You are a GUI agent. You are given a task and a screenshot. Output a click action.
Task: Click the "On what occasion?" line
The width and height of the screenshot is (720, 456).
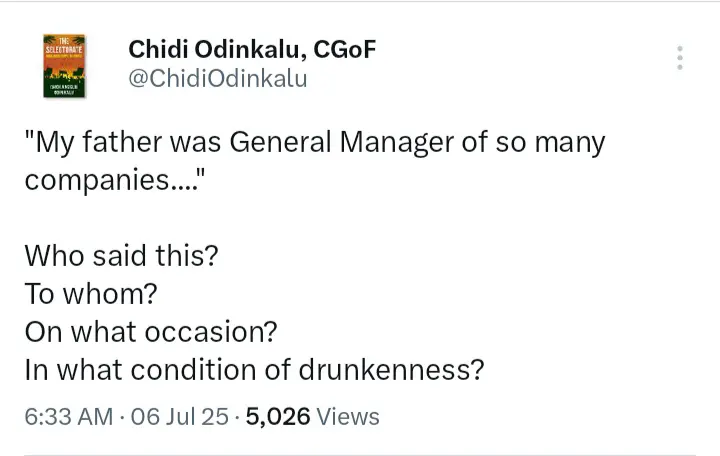pyautogui.click(x=151, y=331)
